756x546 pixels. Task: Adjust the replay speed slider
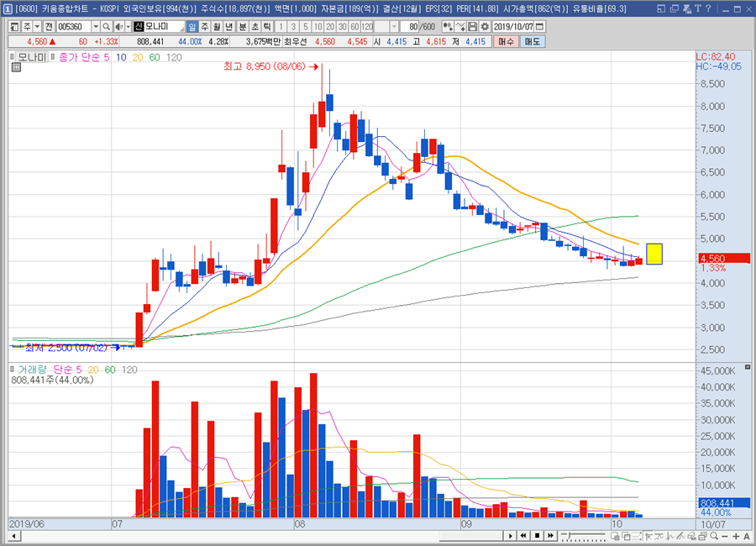pos(583,536)
